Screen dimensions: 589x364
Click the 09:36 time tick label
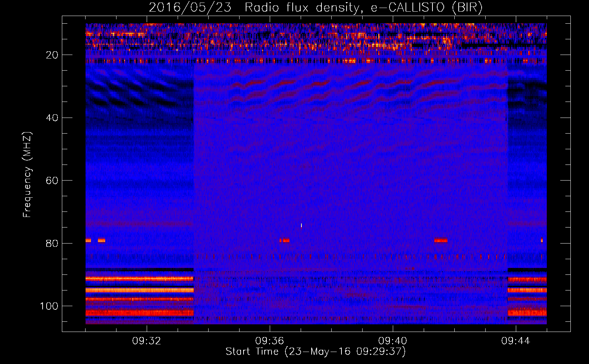(270, 341)
